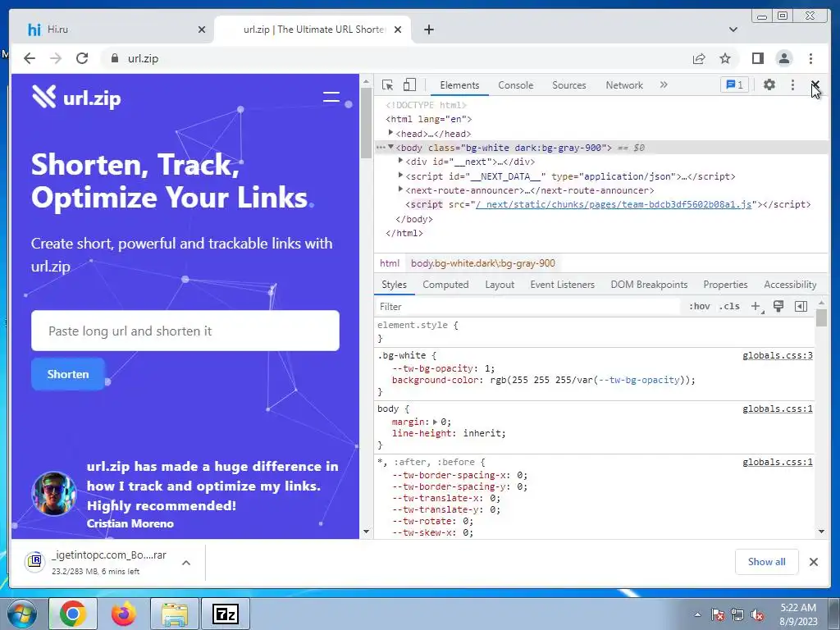Screen dimensions: 840x630
Task: Open DevTools settings gear
Action: [769, 84]
